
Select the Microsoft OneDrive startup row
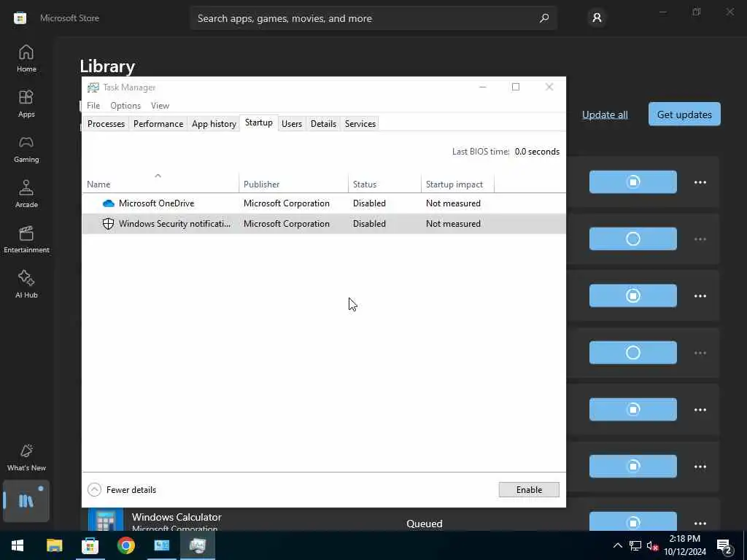tap(324, 203)
